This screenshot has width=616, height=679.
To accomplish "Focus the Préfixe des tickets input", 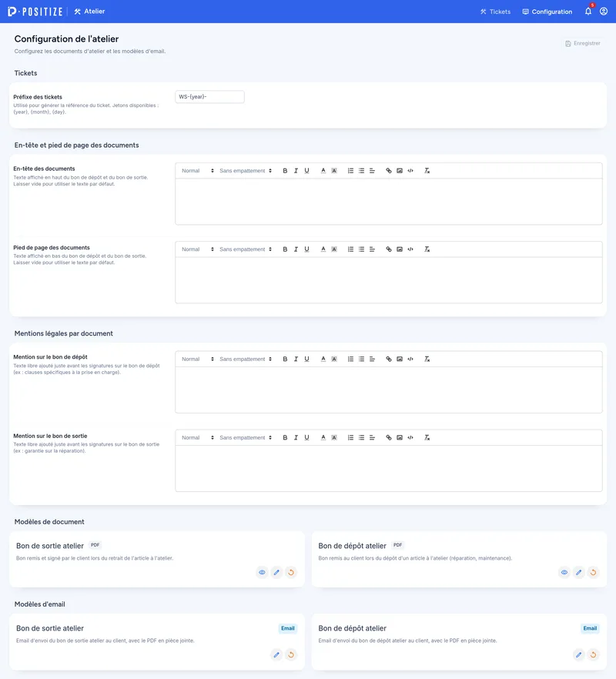I will pyautogui.click(x=209, y=96).
